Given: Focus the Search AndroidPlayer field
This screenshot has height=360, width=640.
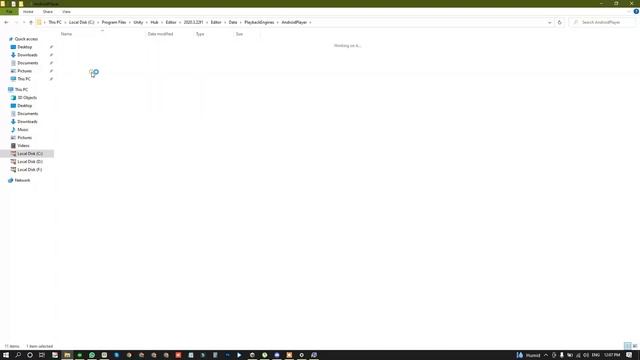Looking at the screenshot, I should pos(602,22).
